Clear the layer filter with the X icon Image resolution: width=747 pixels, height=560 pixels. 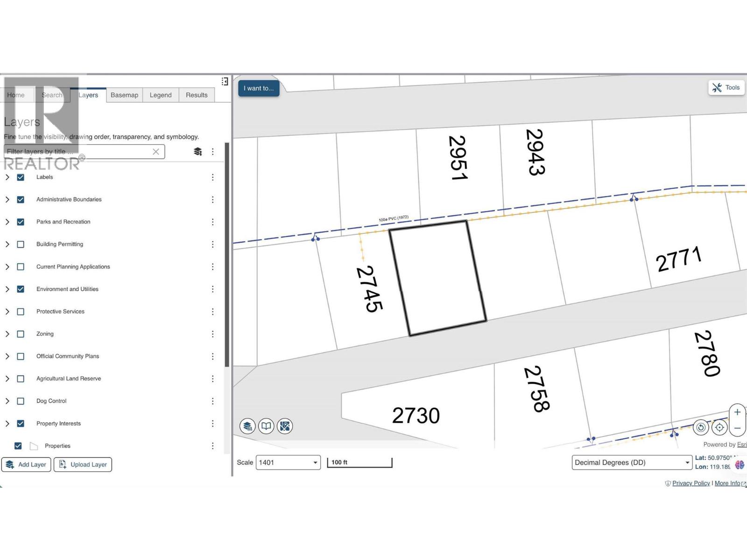[156, 152]
